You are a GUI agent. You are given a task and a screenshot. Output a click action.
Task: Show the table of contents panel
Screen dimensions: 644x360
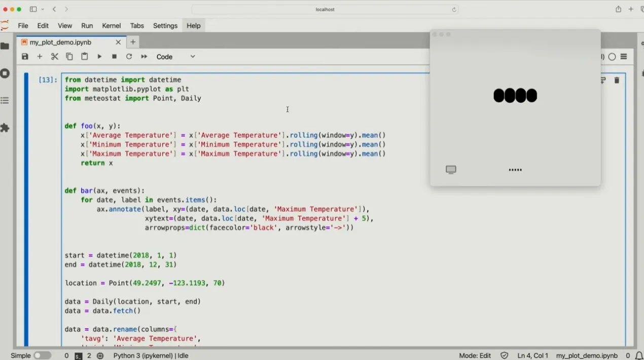click(x=5, y=101)
